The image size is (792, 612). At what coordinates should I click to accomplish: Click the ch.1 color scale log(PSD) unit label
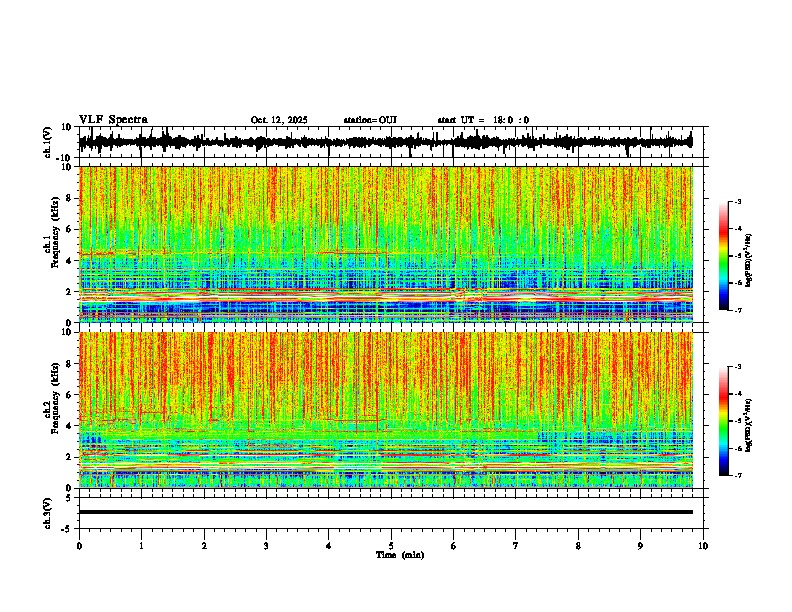748,260
